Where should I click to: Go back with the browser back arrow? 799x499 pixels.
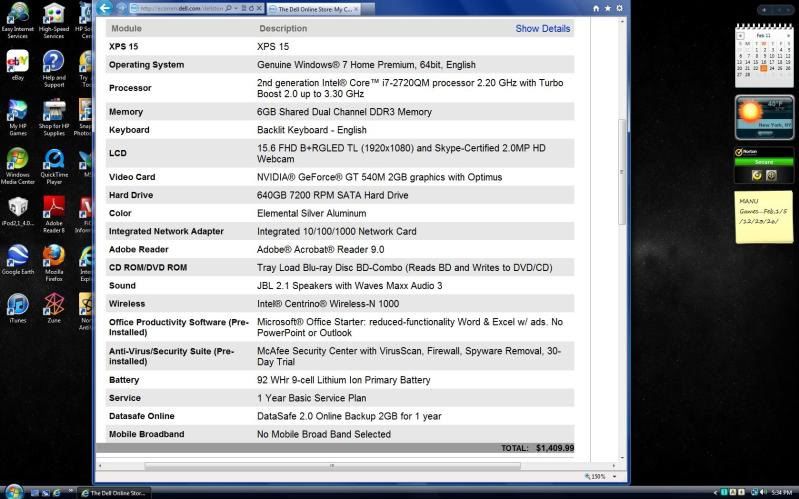104,8
